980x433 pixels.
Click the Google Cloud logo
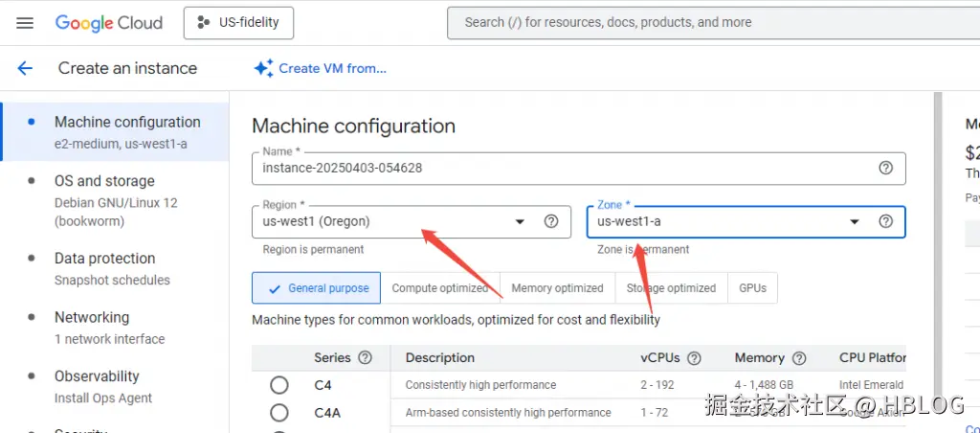(x=108, y=23)
